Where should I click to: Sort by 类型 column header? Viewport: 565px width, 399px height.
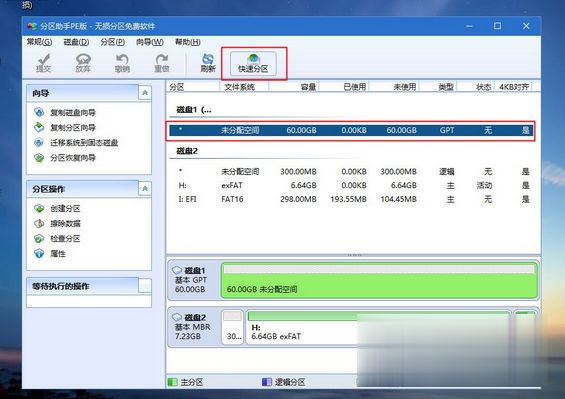pyautogui.click(x=438, y=87)
